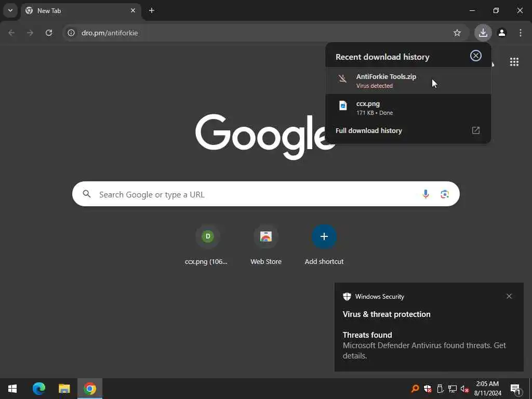Click the open-in-new-tab icon beside Full download history
This screenshot has height=399, width=532.
[476, 130]
